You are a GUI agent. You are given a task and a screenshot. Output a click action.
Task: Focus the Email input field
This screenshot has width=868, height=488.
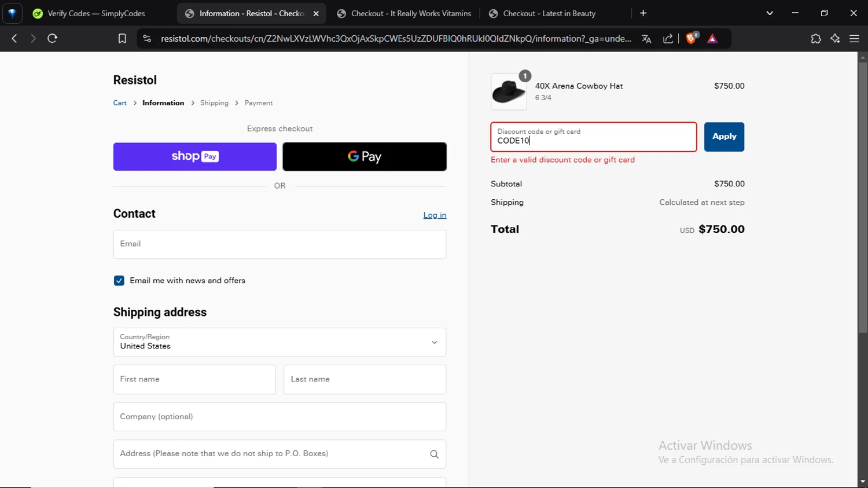pyautogui.click(x=279, y=244)
